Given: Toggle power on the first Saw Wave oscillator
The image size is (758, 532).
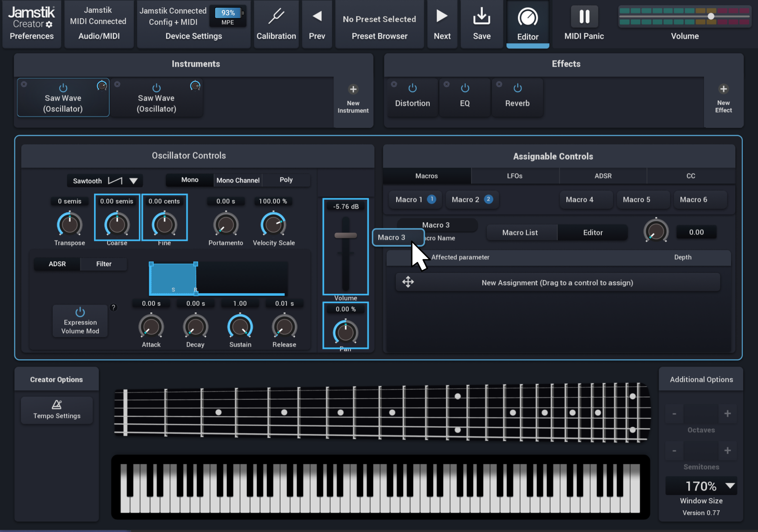Looking at the screenshot, I should (63, 88).
